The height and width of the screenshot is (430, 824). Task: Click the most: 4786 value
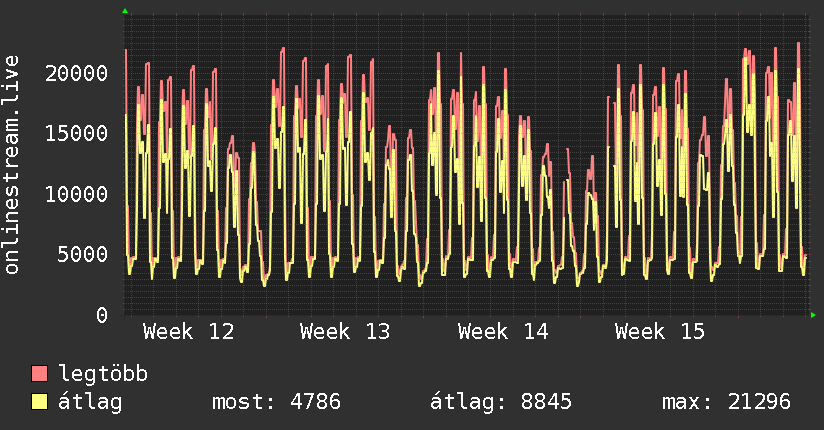pyautogui.click(x=276, y=402)
